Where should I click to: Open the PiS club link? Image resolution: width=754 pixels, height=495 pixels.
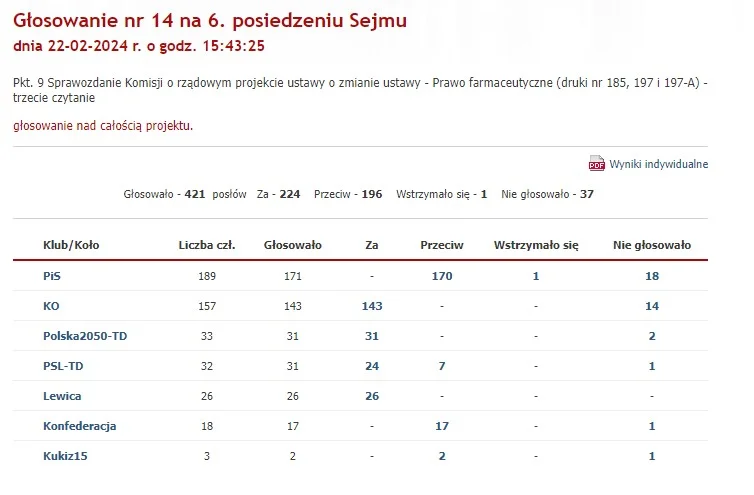tap(51, 276)
